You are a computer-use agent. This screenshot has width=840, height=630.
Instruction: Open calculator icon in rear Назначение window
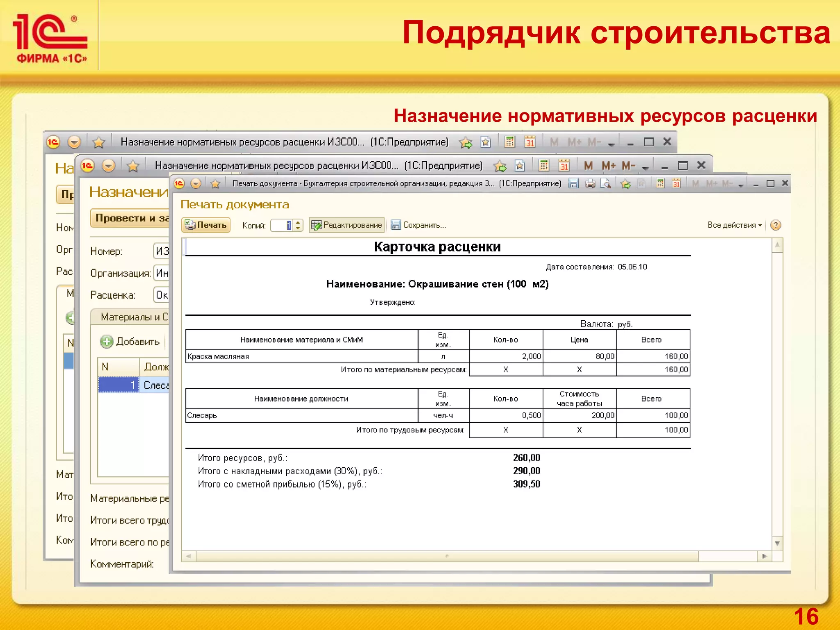[510, 142]
